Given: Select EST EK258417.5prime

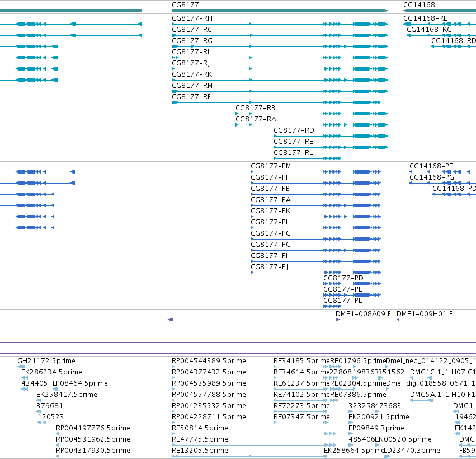Looking at the screenshot, I should (x=67, y=395).
